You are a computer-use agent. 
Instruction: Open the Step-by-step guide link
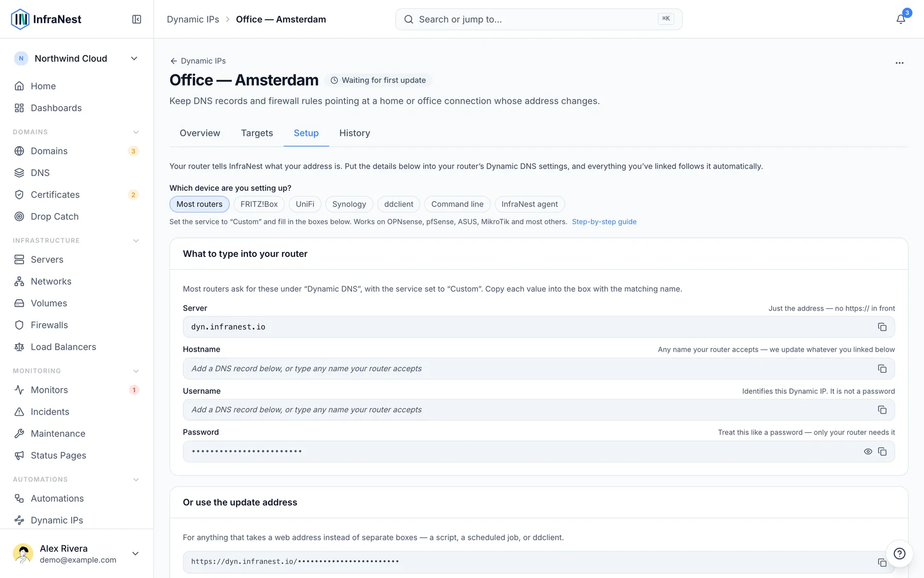pyautogui.click(x=604, y=222)
